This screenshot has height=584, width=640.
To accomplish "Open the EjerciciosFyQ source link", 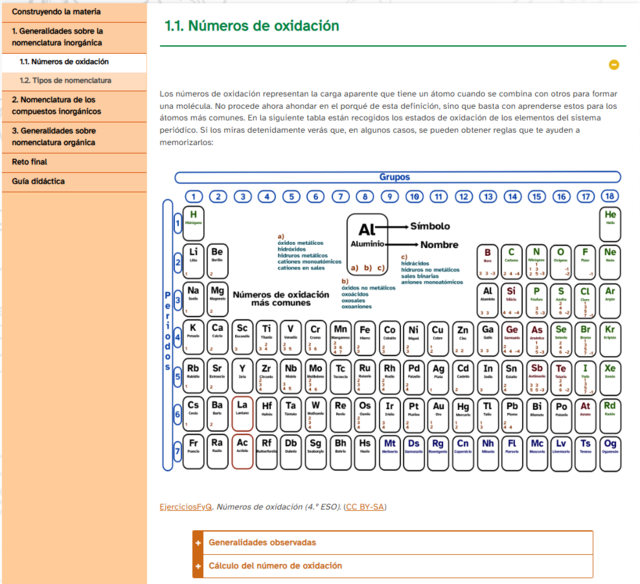I will [x=186, y=507].
